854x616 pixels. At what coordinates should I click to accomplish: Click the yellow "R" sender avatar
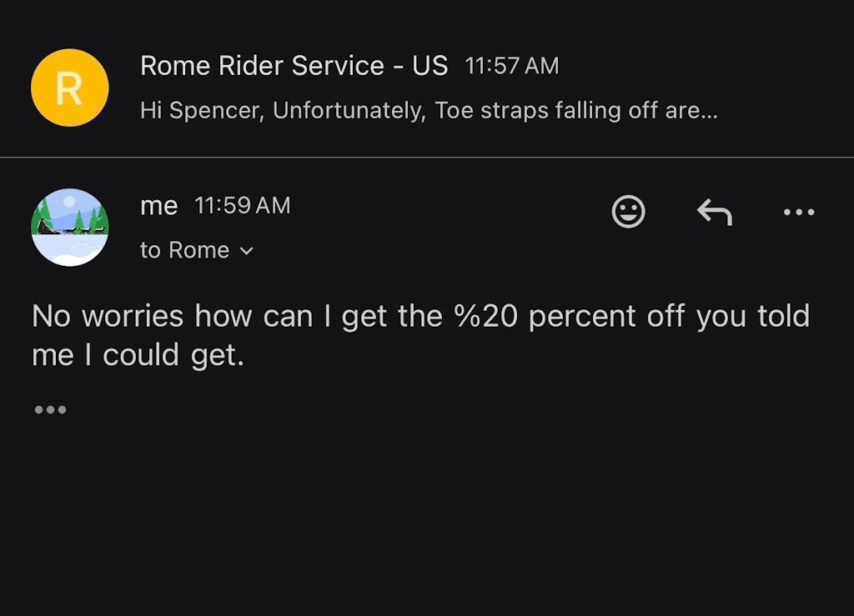coord(69,88)
